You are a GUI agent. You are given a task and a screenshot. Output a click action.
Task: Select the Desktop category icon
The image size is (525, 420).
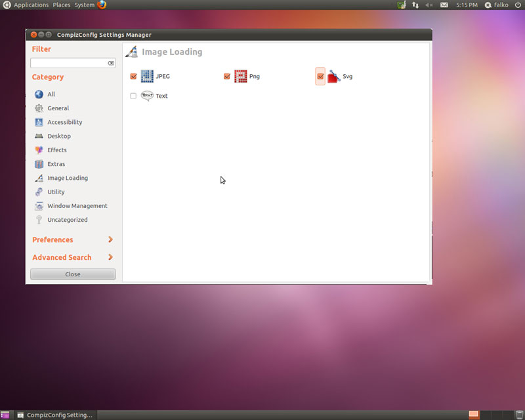coord(39,136)
